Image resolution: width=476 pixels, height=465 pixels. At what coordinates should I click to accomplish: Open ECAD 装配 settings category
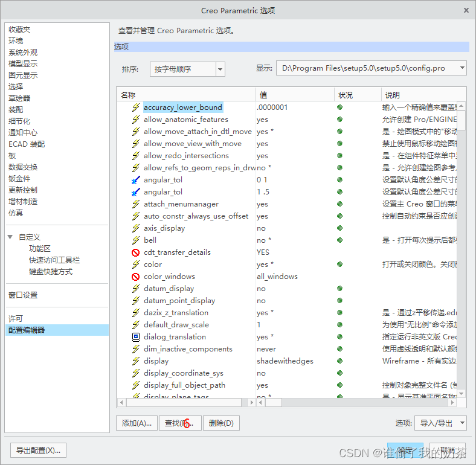click(27, 144)
